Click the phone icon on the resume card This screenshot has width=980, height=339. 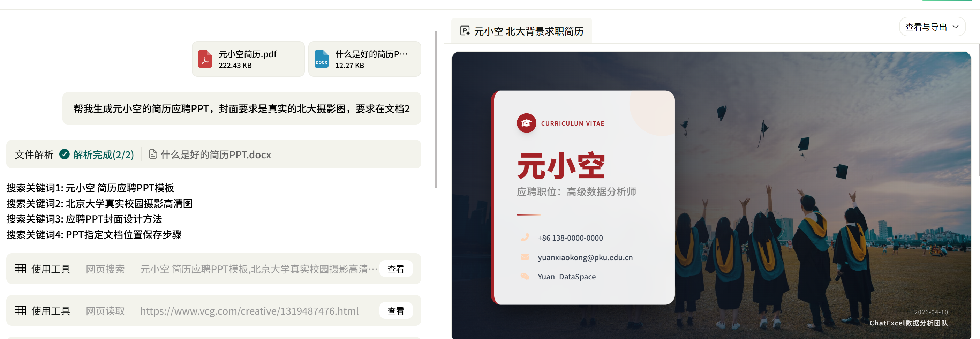click(525, 238)
